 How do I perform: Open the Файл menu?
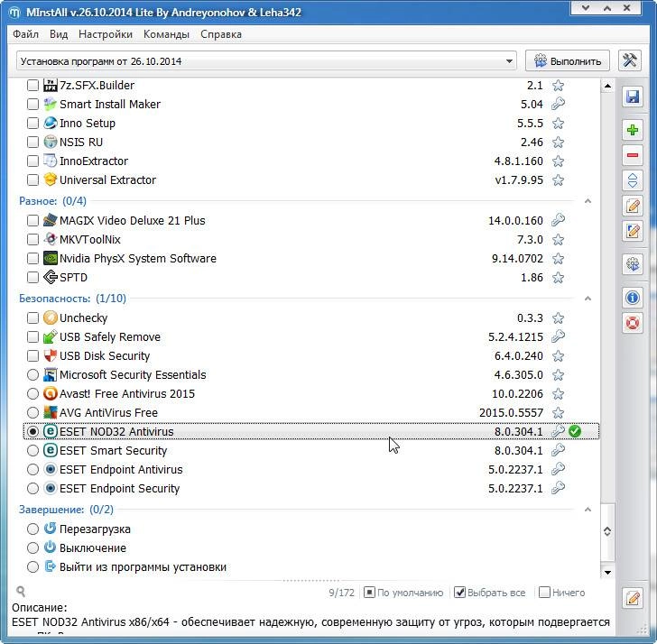click(25, 34)
